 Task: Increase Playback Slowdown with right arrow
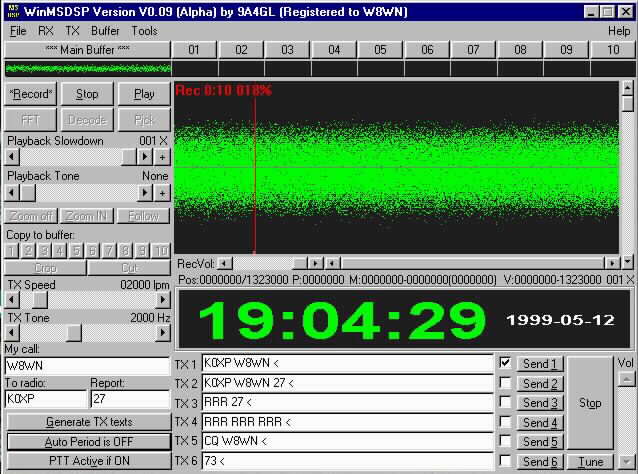pos(144,157)
